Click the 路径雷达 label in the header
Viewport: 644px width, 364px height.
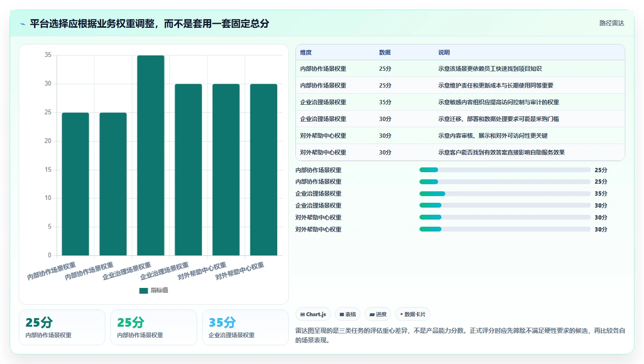pos(611,23)
